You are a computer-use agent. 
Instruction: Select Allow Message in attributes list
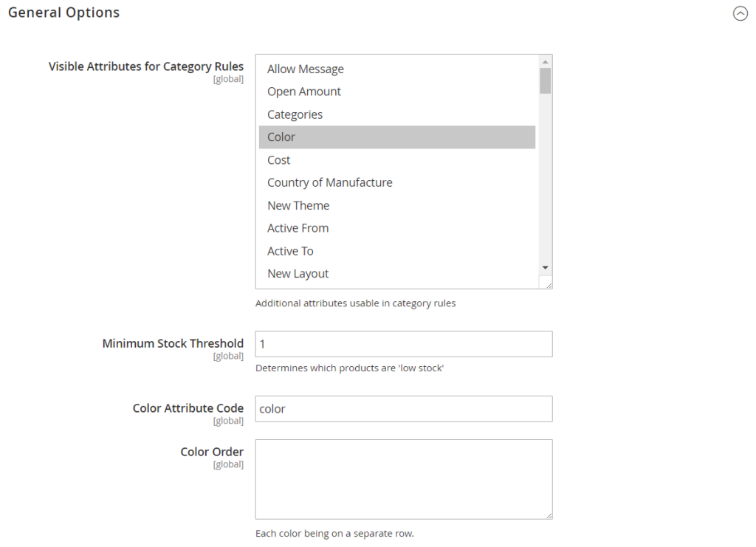point(306,69)
